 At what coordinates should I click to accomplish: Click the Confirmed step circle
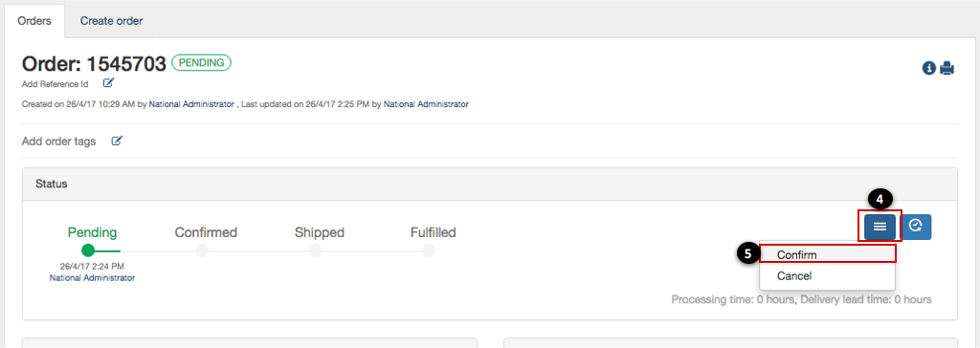click(x=201, y=250)
